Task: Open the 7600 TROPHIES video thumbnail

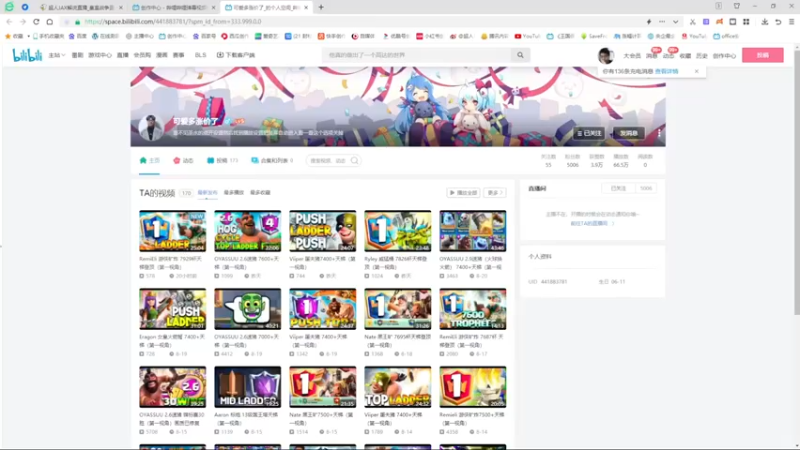Action: tap(472, 309)
